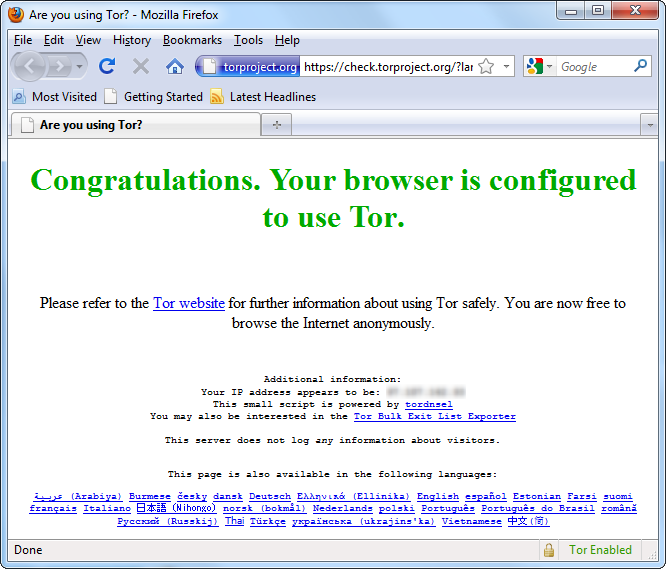Switch page language to Português do Brasil

click(537, 508)
